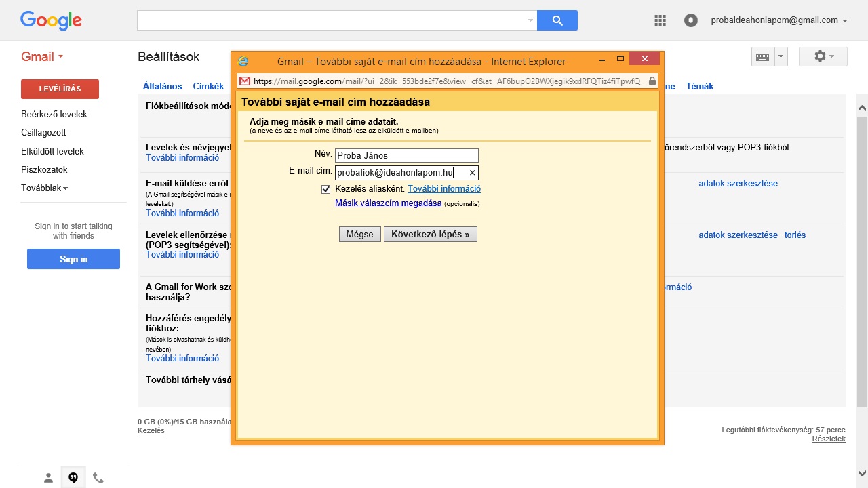
Task: Minimize the Internet Explorer popup window
Action: coord(601,59)
